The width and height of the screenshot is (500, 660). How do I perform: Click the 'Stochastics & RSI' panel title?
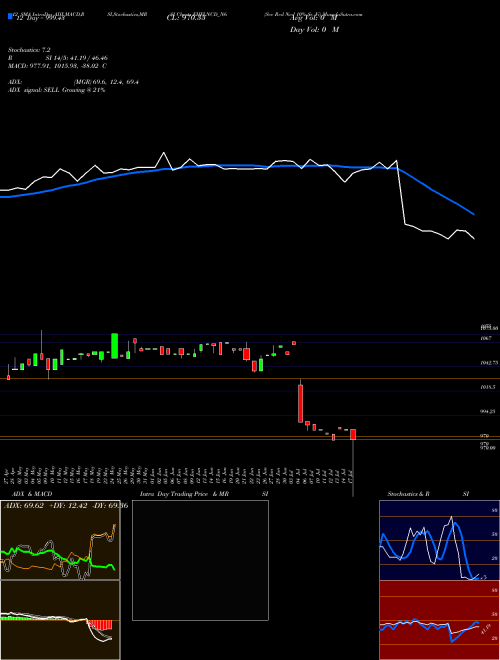click(x=428, y=494)
